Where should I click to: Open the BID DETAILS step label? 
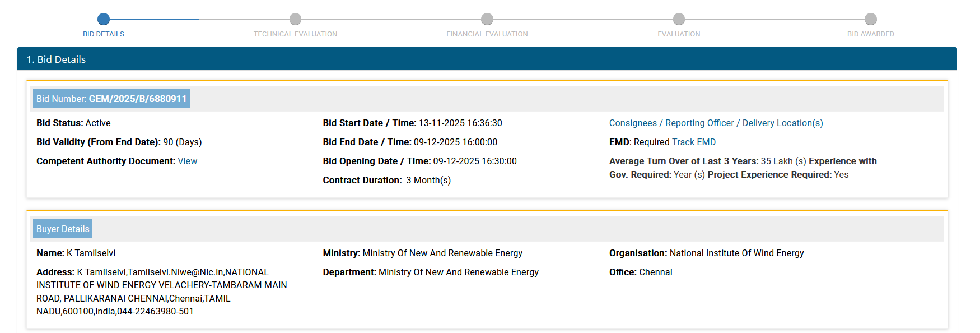104,34
